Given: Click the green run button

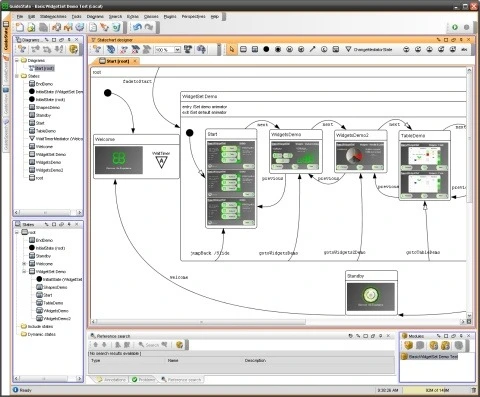Looking at the screenshot, I should 455,27.
